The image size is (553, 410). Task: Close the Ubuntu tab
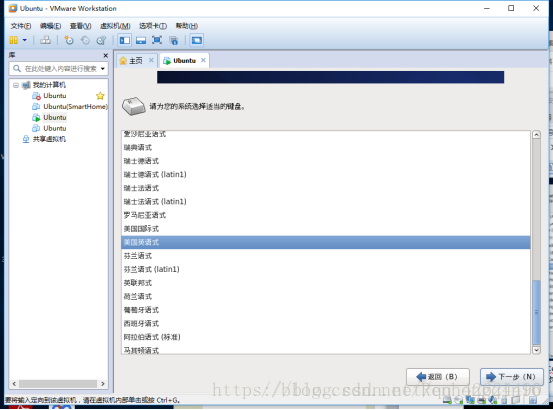(x=203, y=60)
